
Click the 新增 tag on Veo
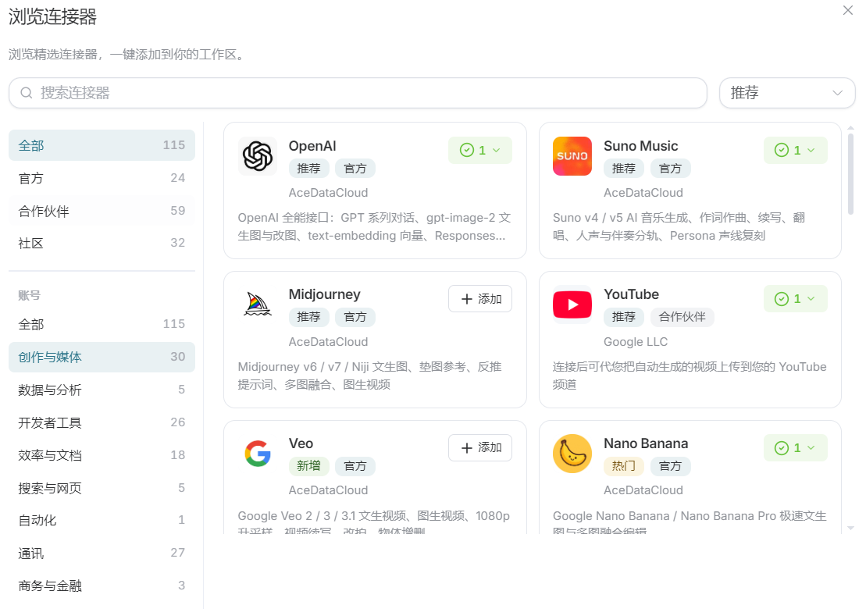pyautogui.click(x=308, y=466)
